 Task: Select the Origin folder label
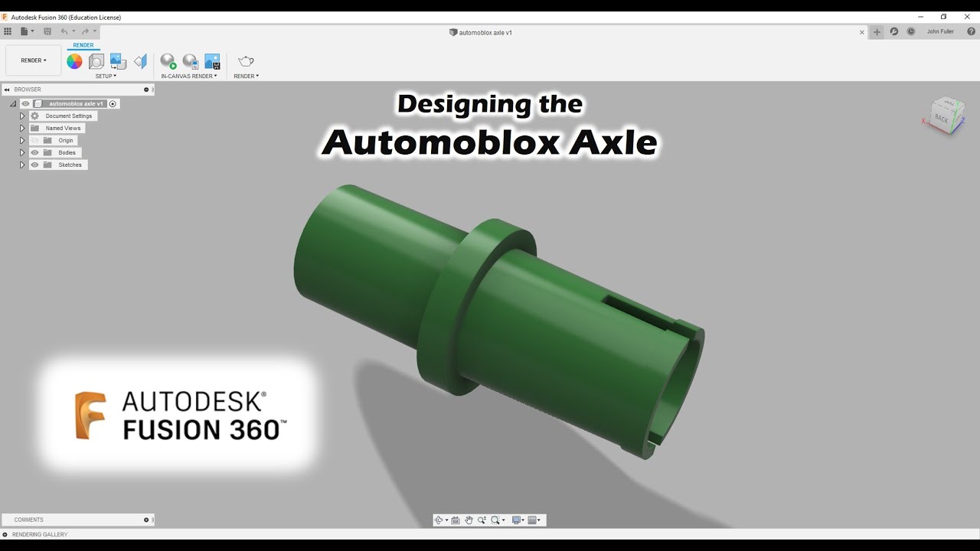tap(66, 141)
